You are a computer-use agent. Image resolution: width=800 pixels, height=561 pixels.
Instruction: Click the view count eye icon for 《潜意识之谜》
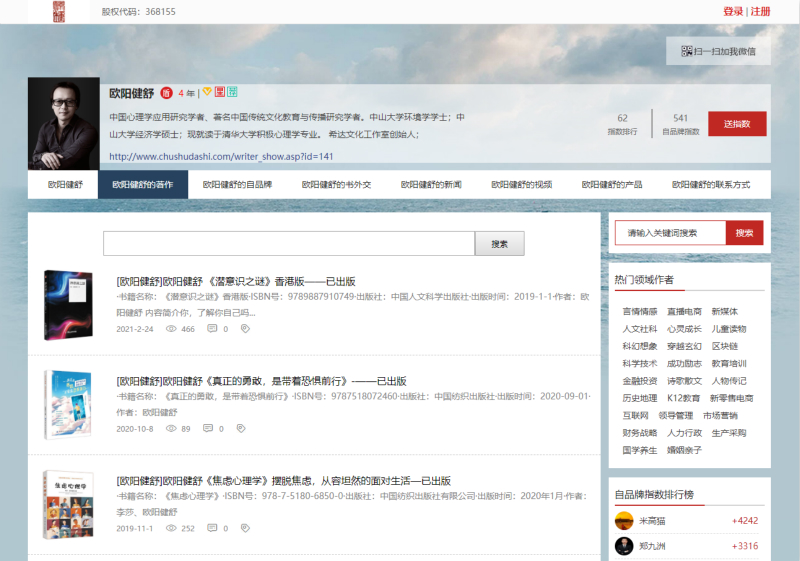[x=171, y=329]
